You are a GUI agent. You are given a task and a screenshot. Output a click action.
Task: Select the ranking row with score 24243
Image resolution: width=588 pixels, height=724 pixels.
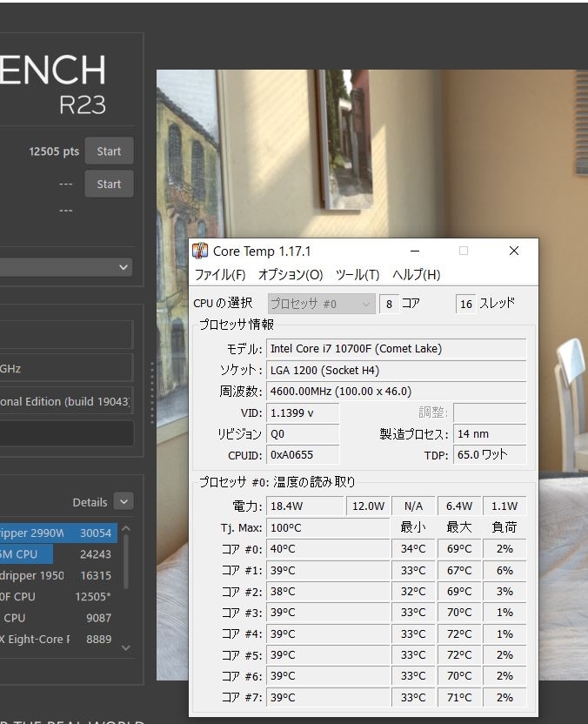pos(58,554)
